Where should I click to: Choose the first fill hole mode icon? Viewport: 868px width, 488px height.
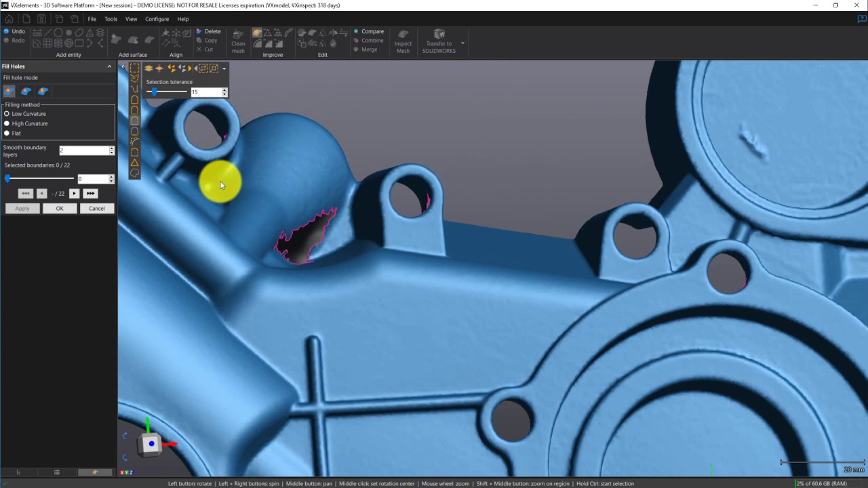9,91
